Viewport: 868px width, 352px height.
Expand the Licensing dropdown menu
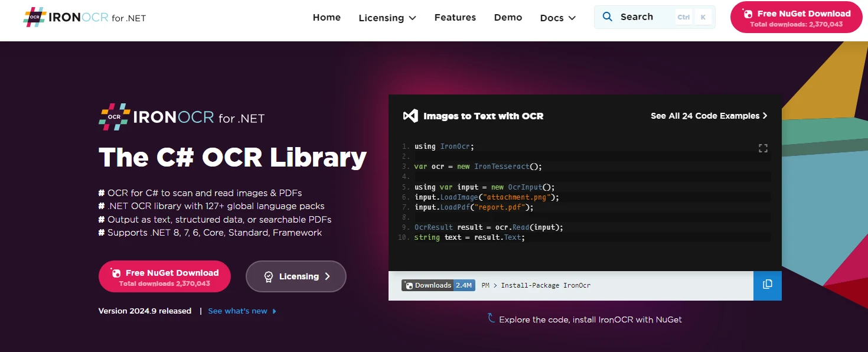pos(387,18)
